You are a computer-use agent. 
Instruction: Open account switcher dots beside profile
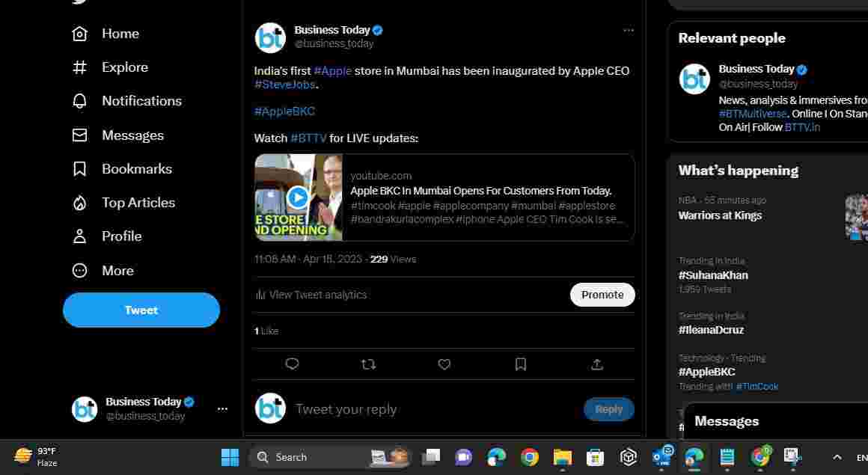222,409
